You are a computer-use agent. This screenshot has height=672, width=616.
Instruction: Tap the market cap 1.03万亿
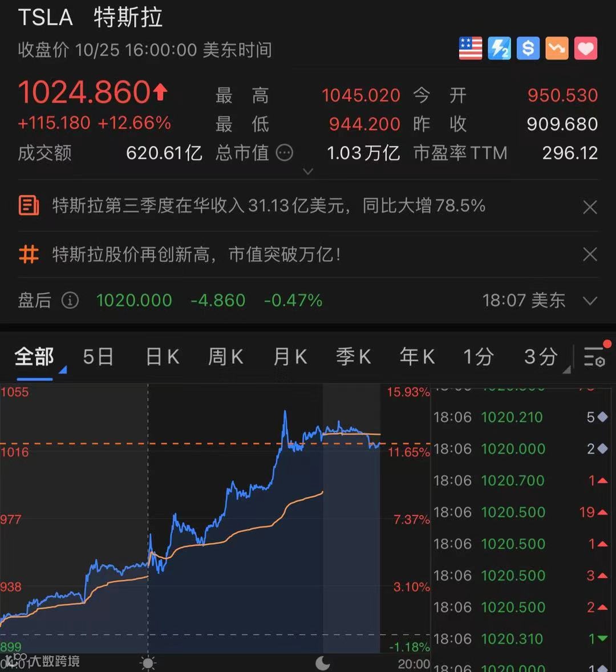[x=363, y=153]
